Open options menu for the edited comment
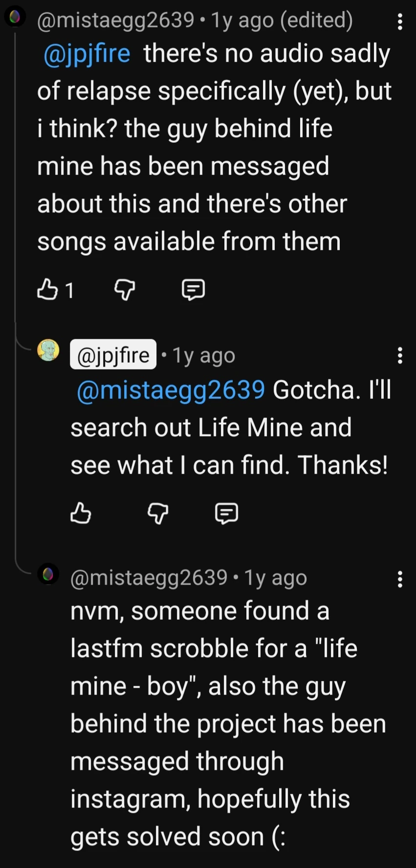416x868 pixels. click(x=400, y=22)
